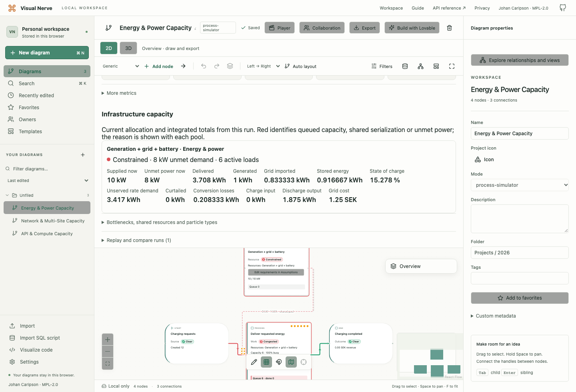The height and width of the screenshot is (392, 576).
Task: Click the arrow icon beside Add node
Action: point(183,66)
